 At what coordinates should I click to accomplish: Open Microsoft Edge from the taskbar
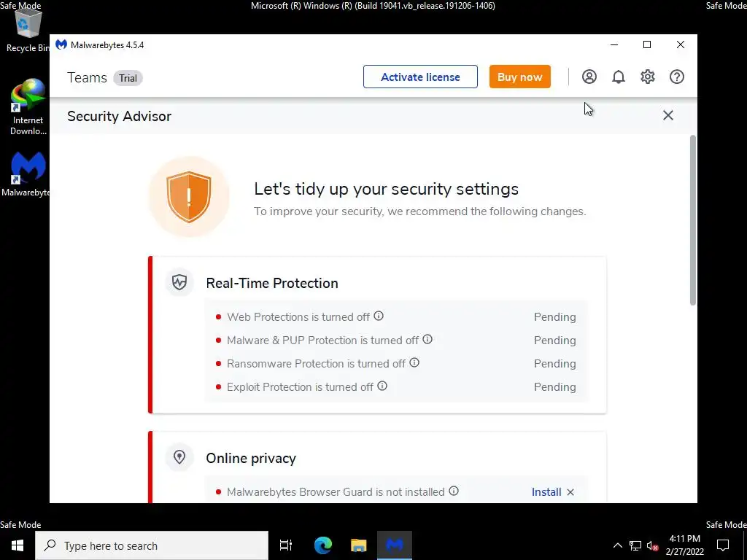coord(323,545)
